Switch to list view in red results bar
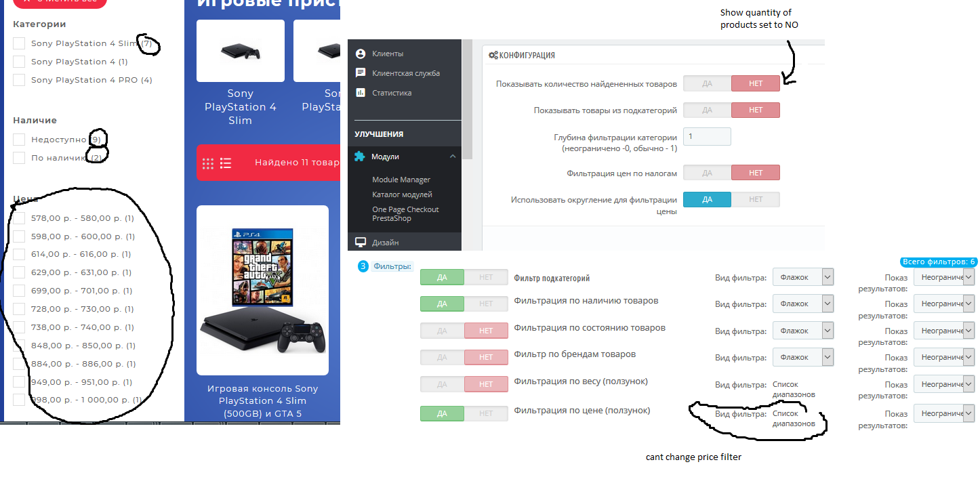This screenshot has width=980, height=477. click(226, 163)
